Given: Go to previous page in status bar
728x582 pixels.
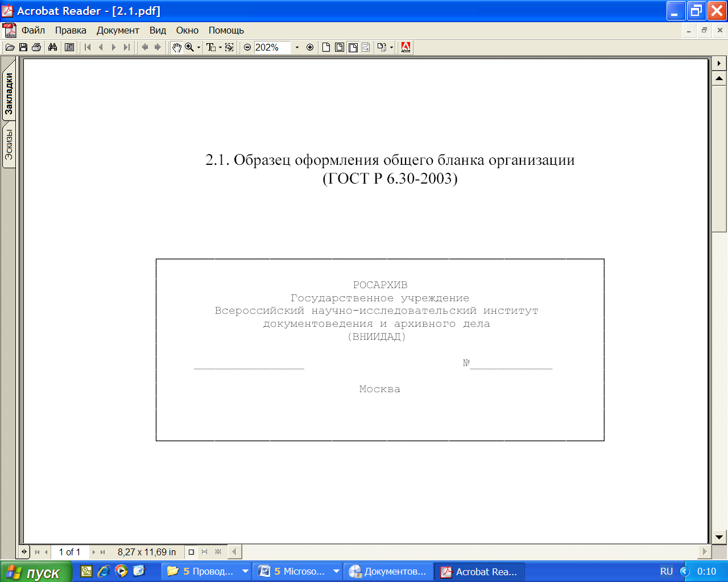Looking at the screenshot, I should click(46, 552).
